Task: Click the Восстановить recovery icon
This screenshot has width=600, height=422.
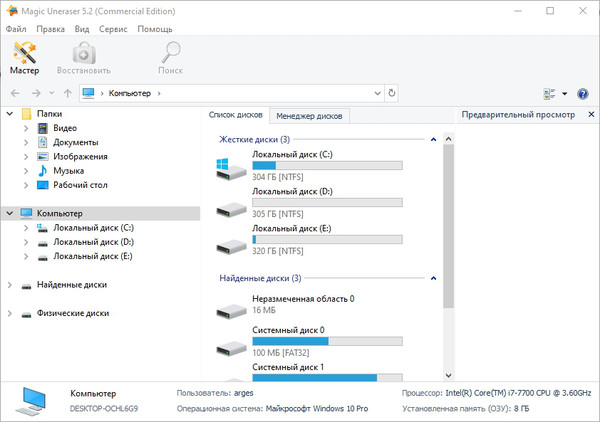Action: (x=83, y=58)
